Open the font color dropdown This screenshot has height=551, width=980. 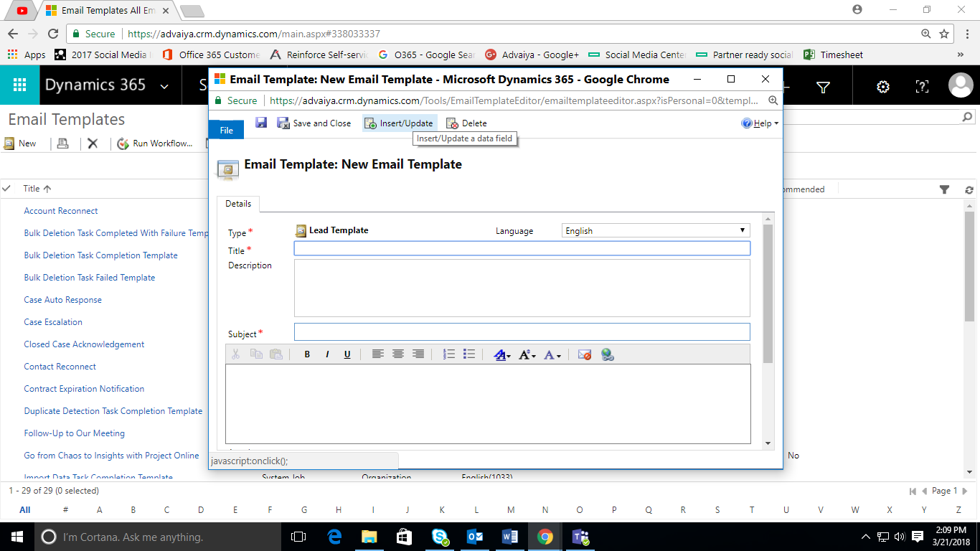(x=552, y=354)
